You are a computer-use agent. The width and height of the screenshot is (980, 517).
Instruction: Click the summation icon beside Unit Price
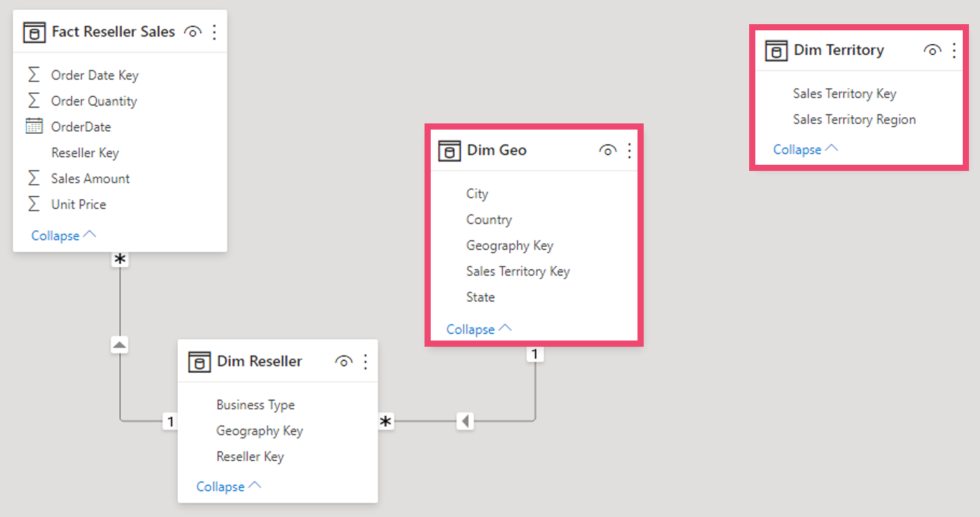pyautogui.click(x=34, y=203)
